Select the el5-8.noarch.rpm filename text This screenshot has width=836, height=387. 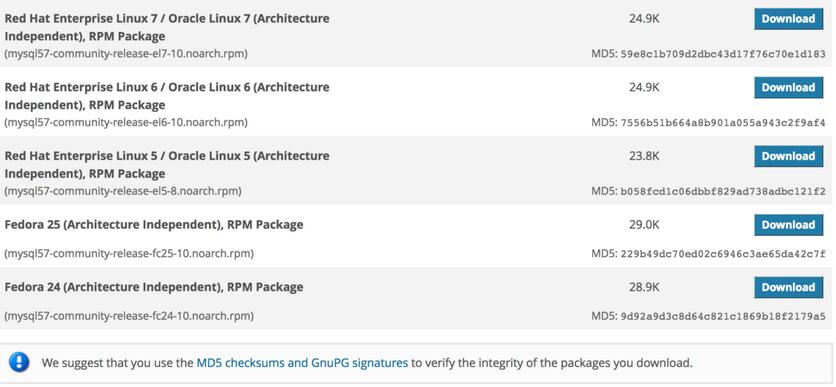pyautogui.click(x=123, y=191)
